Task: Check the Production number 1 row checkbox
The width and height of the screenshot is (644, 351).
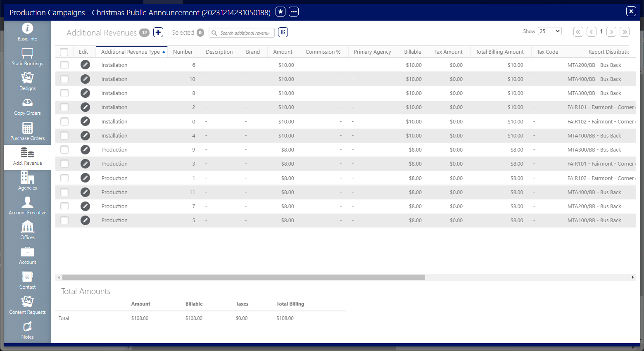Action: [x=64, y=178]
